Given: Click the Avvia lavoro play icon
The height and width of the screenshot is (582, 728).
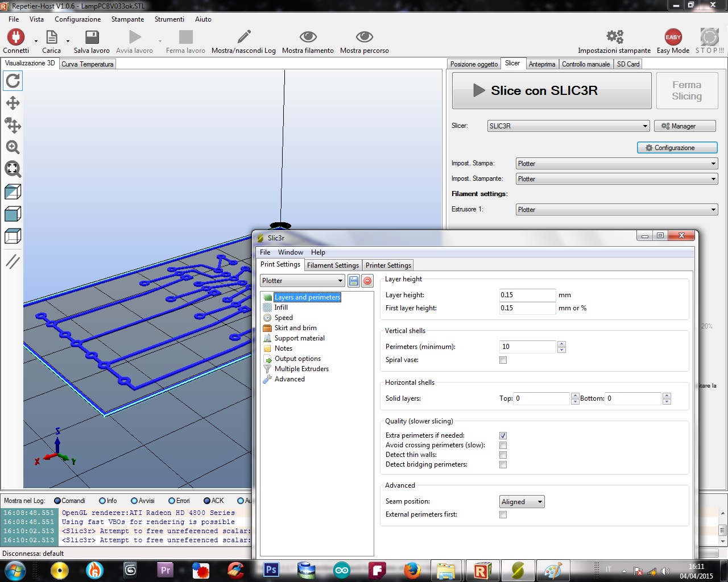Looking at the screenshot, I should [x=135, y=38].
